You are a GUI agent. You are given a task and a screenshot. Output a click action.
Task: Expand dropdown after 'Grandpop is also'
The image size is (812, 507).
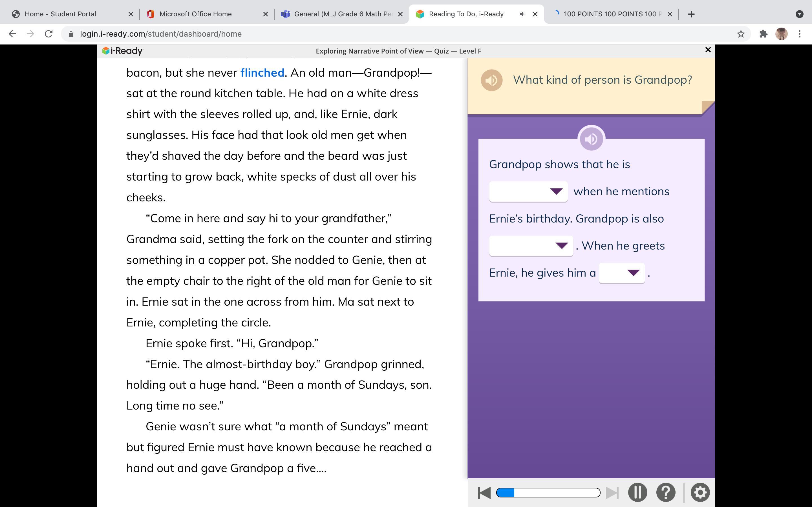[531, 246]
